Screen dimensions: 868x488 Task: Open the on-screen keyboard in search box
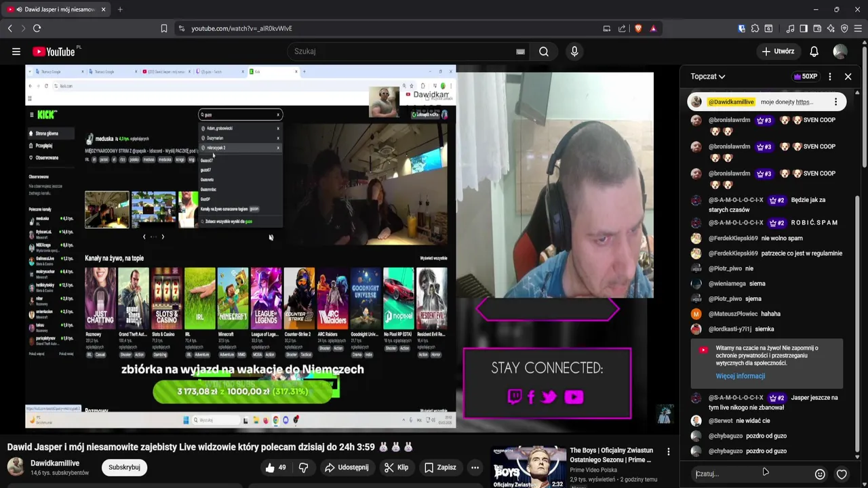point(520,52)
